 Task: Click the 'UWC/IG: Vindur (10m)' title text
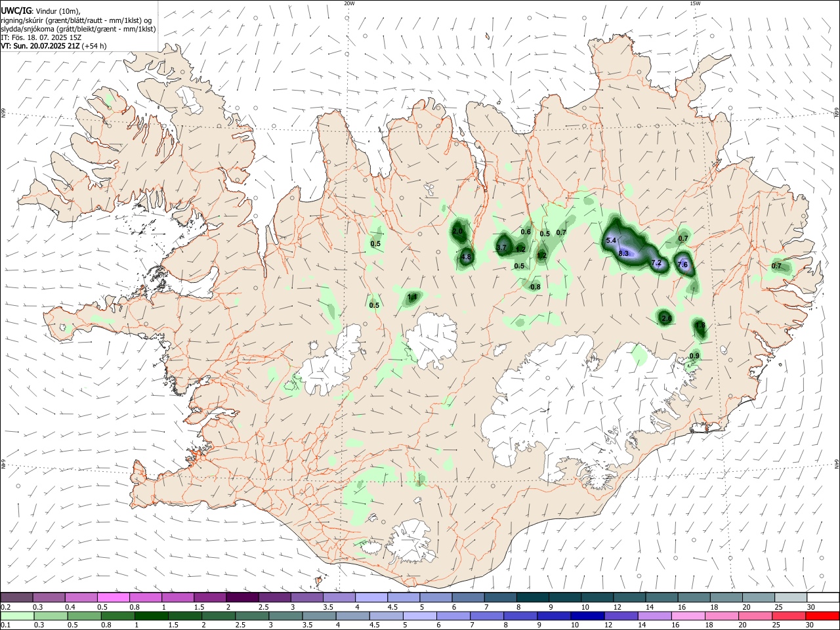[x=41, y=12]
